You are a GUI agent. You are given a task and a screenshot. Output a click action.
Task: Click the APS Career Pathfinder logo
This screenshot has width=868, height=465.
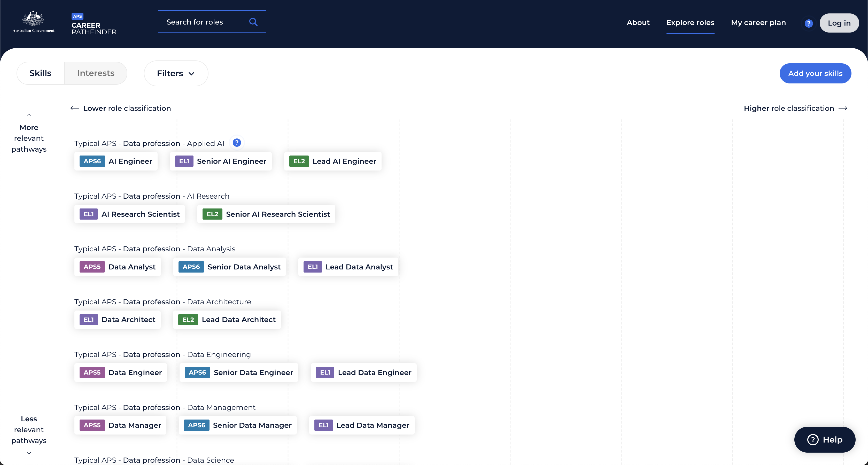tap(94, 24)
